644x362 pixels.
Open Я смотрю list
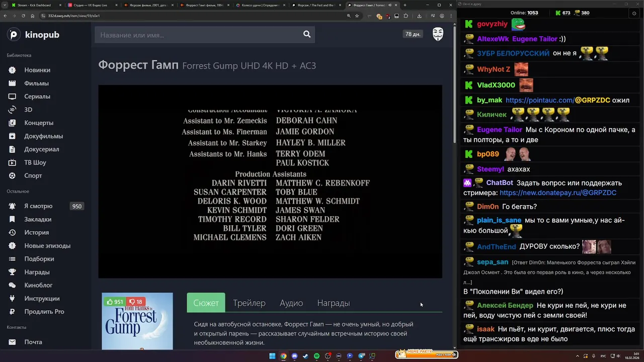pyautogui.click(x=38, y=206)
